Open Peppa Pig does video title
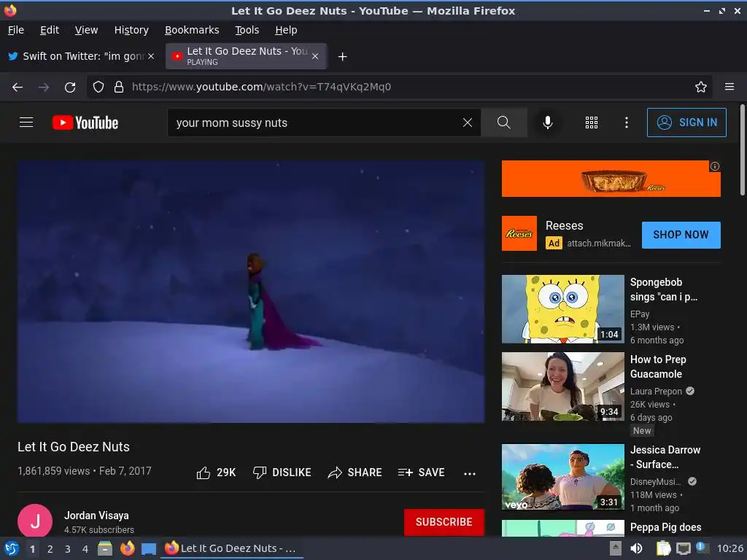 pyautogui.click(x=665, y=527)
